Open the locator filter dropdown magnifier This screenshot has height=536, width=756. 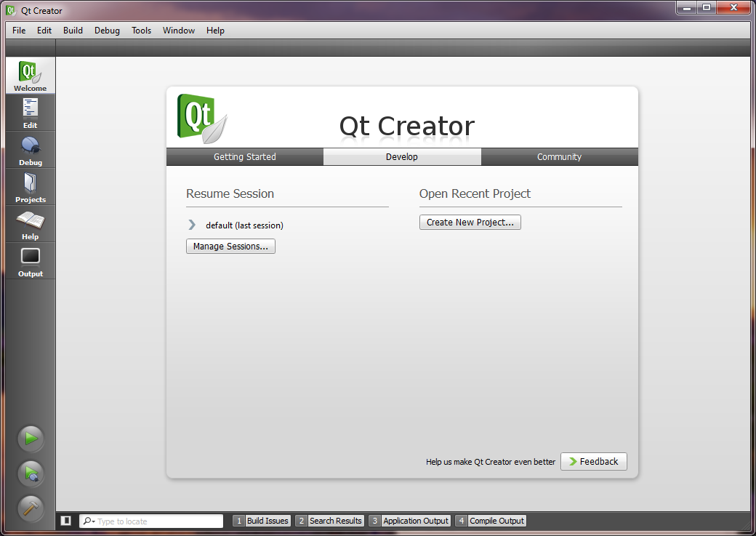(89, 521)
